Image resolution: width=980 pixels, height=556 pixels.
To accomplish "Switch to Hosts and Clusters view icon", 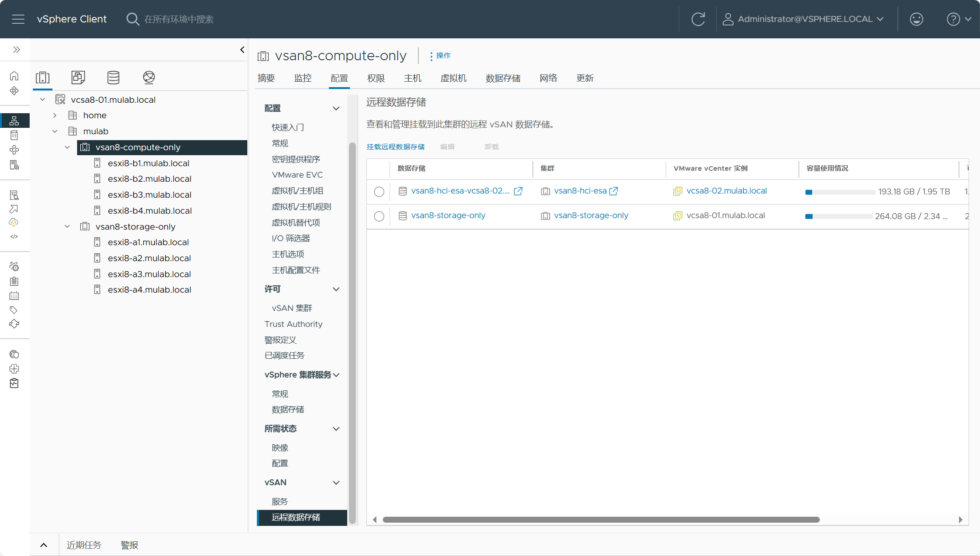I will point(42,77).
